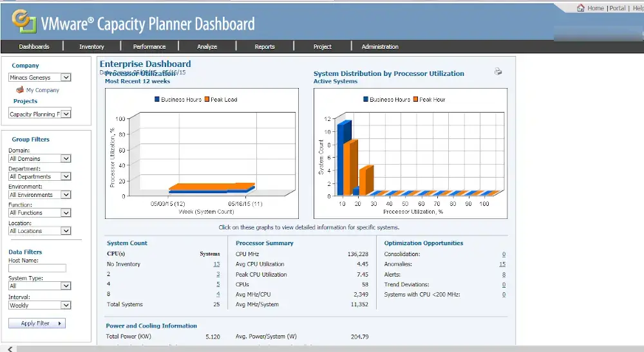Click the Home icon in top bar

point(581,8)
